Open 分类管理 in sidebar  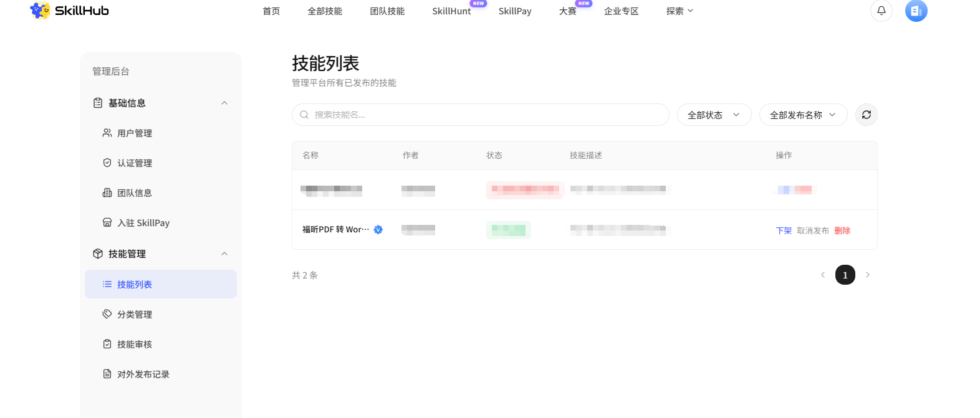pos(161,314)
